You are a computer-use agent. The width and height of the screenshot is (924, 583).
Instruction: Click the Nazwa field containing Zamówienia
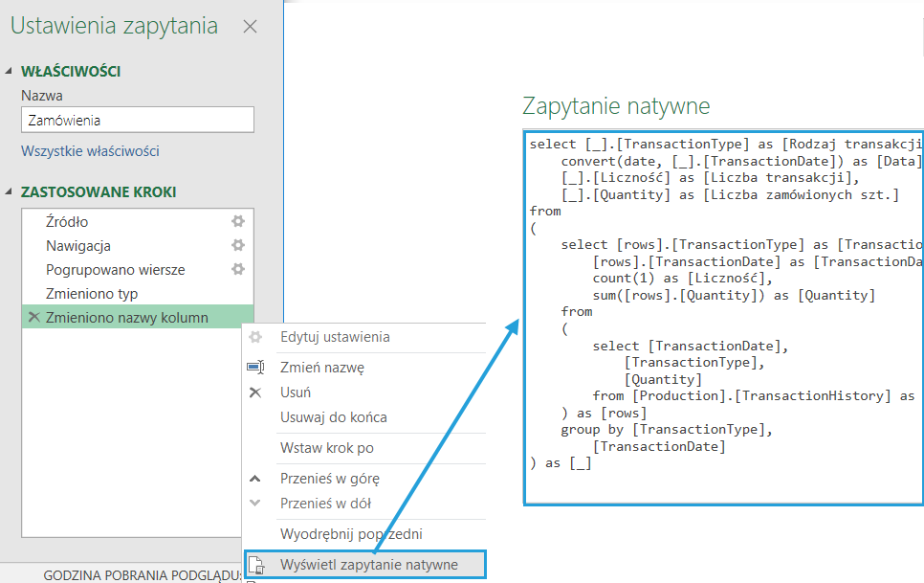pos(137,120)
